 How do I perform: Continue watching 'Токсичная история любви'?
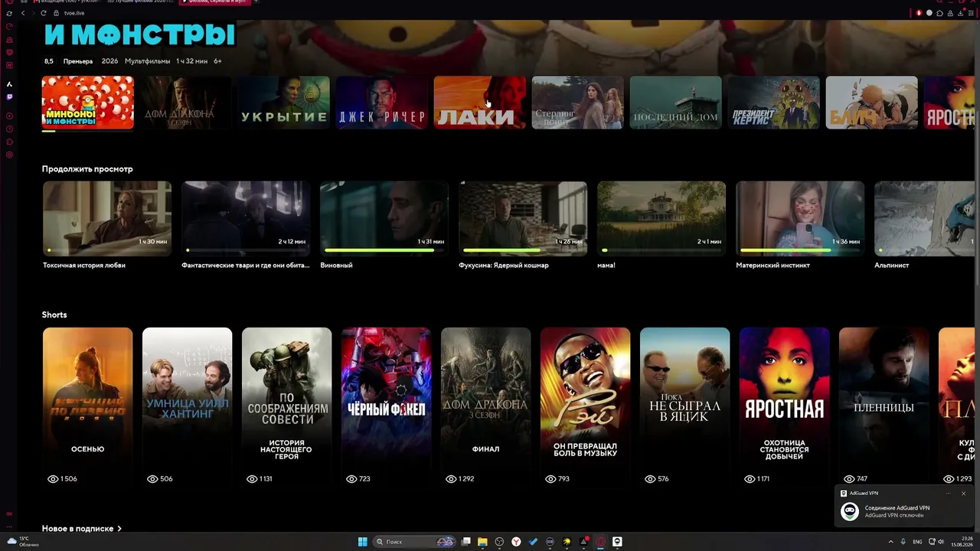point(107,218)
